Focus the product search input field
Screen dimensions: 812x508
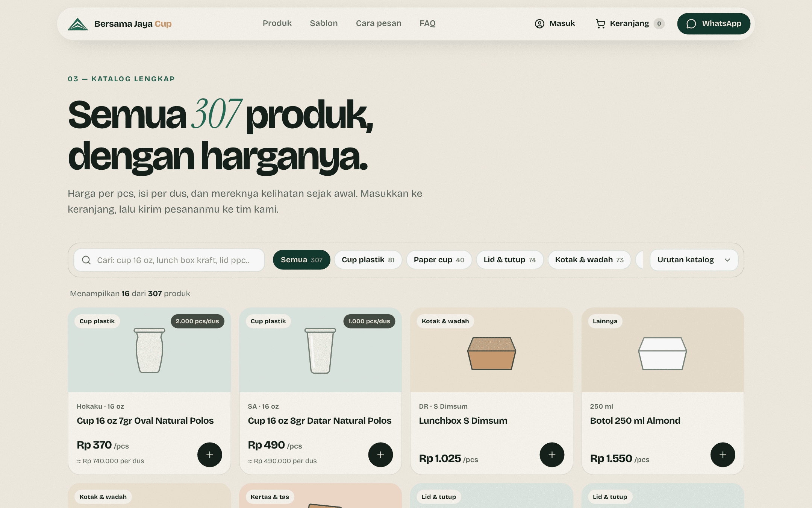point(169,260)
